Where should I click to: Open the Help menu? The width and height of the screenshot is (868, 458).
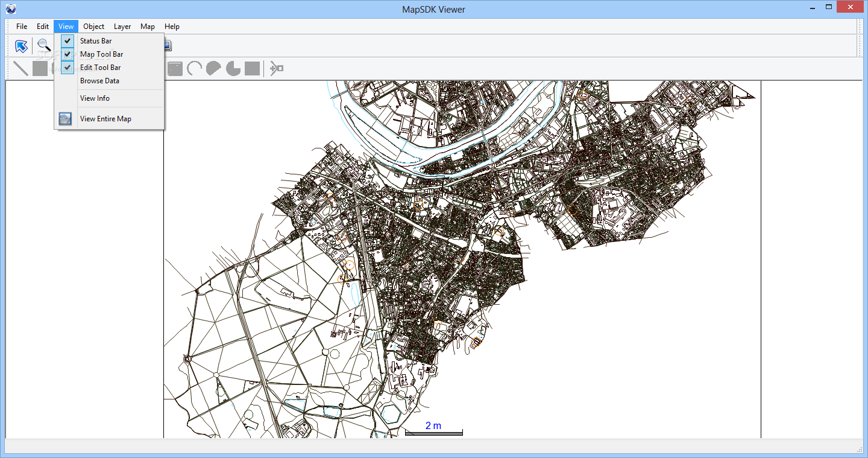172,27
